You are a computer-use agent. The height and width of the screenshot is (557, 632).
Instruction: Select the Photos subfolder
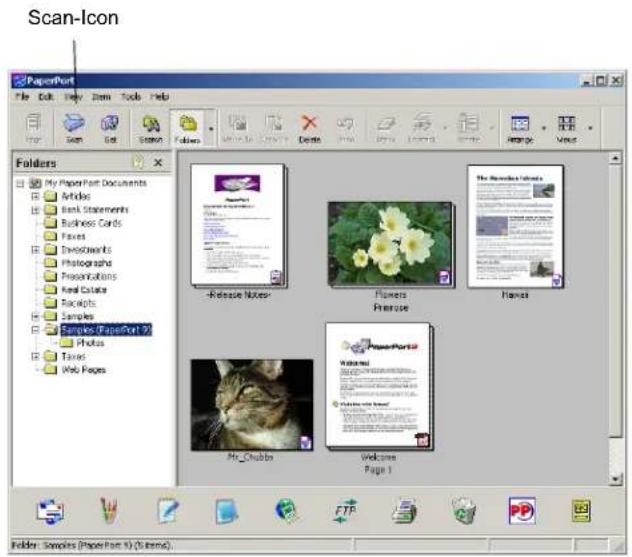pyautogui.click(x=90, y=343)
